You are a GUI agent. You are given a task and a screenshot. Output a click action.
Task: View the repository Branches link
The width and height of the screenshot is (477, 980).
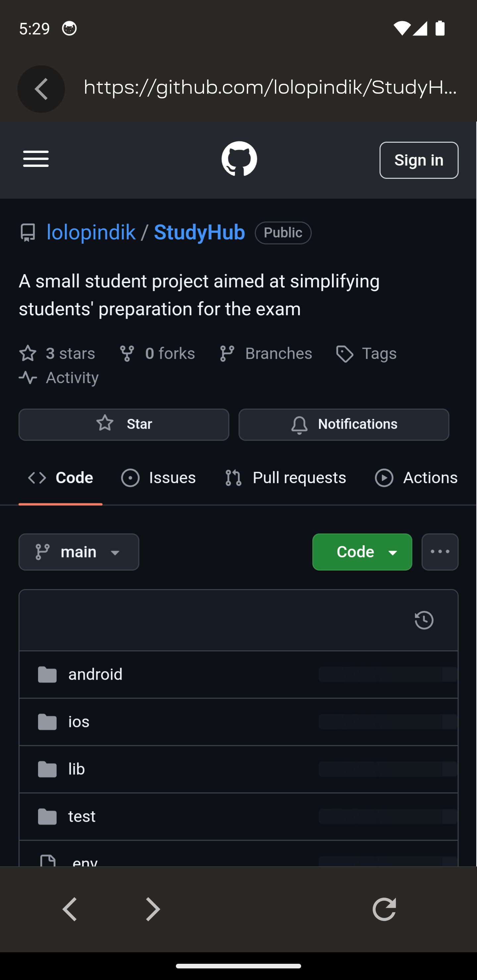click(x=266, y=354)
